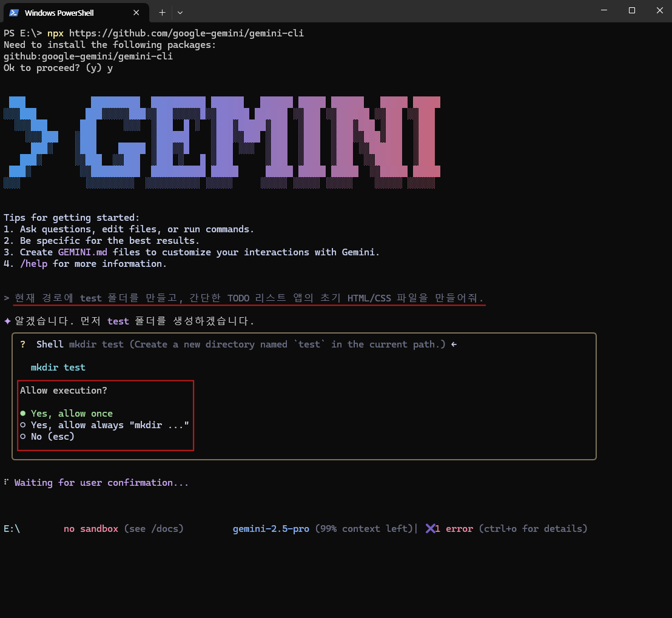Screen dimensions: 672x618
Task: Click the 'mkdir test' command text
Action: 58,368
